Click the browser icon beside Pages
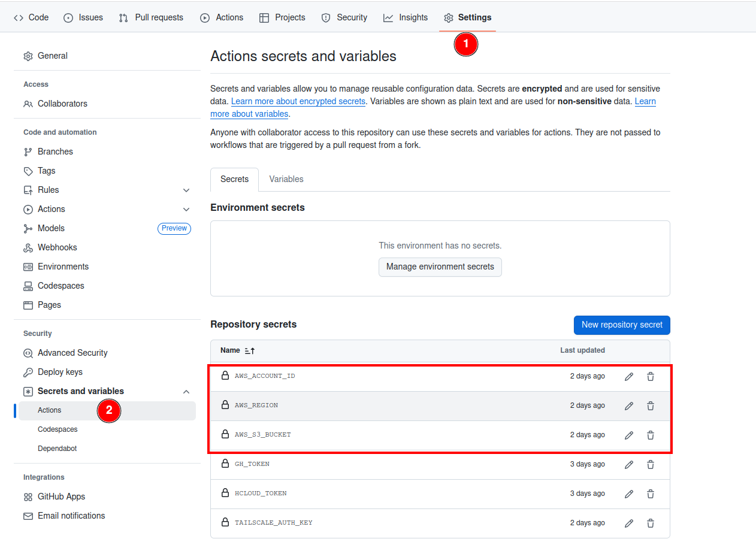Screen dimensions: 756x554 [x=28, y=305]
